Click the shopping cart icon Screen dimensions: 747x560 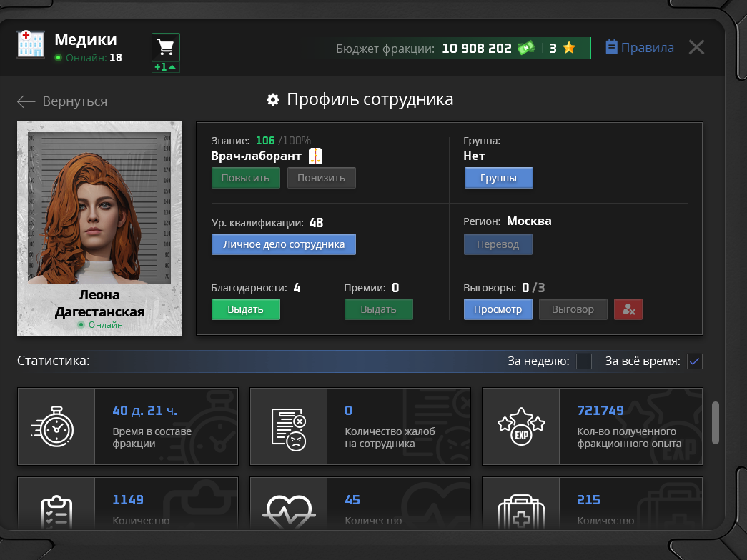pos(166,47)
